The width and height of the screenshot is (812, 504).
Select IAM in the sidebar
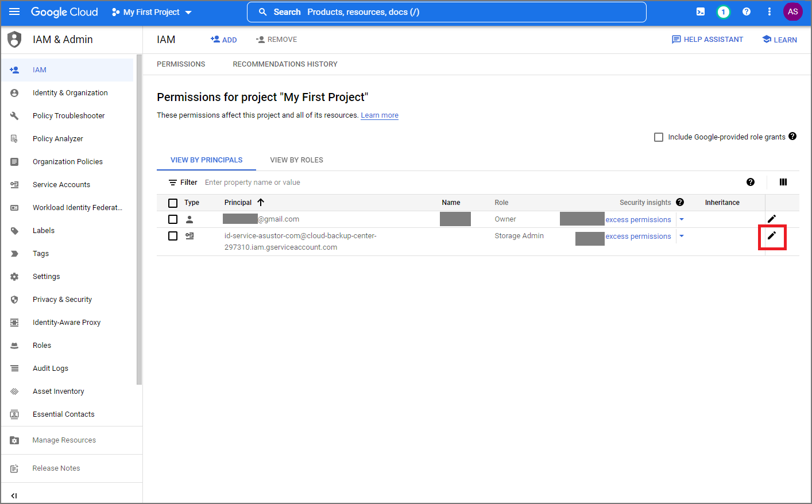coord(67,70)
